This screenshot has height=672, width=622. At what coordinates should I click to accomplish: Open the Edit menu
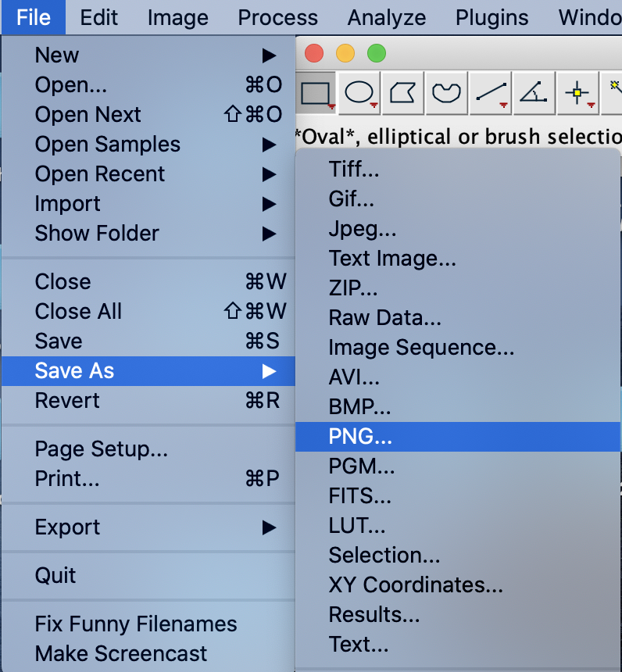(98, 17)
